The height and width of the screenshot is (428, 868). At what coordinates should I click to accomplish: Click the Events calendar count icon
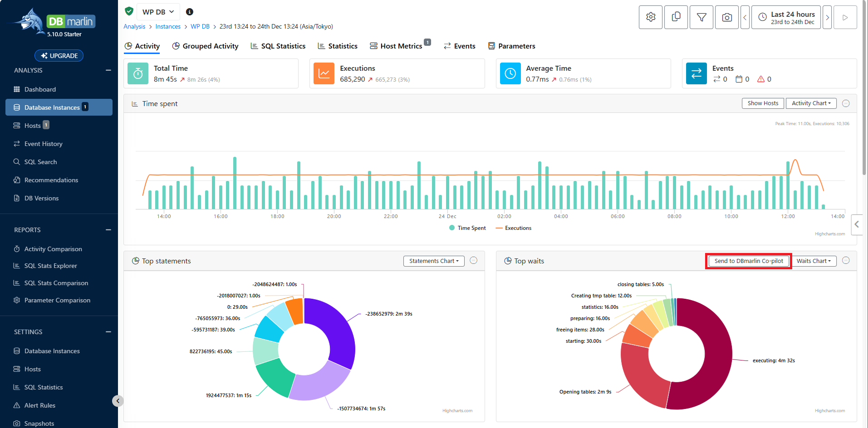(x=739, y=79)
